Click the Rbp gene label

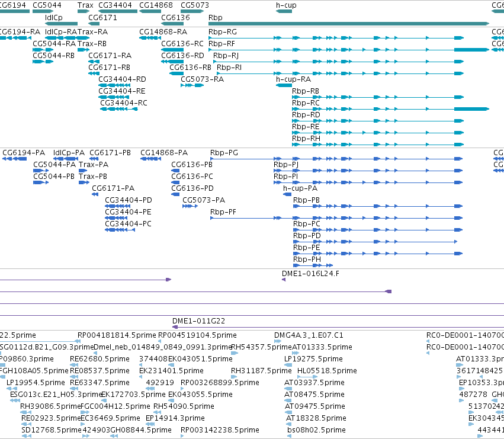click(215, 18)
